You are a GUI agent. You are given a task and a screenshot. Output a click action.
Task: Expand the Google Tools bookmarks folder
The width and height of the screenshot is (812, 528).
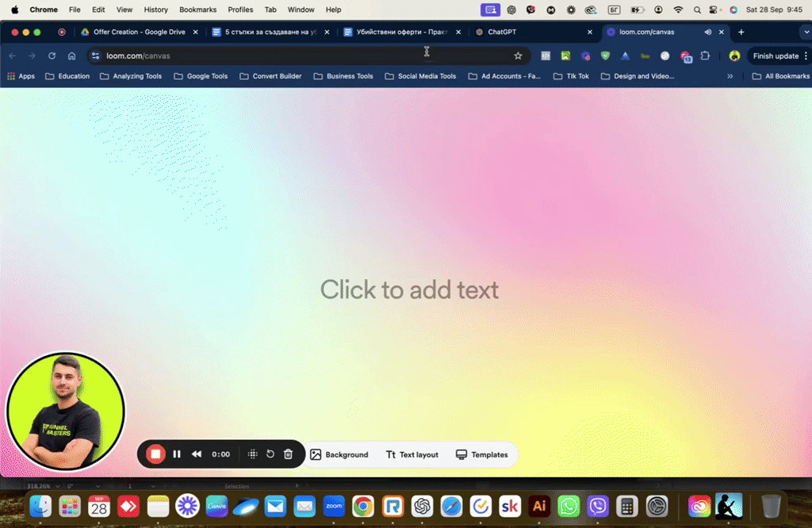201,76
